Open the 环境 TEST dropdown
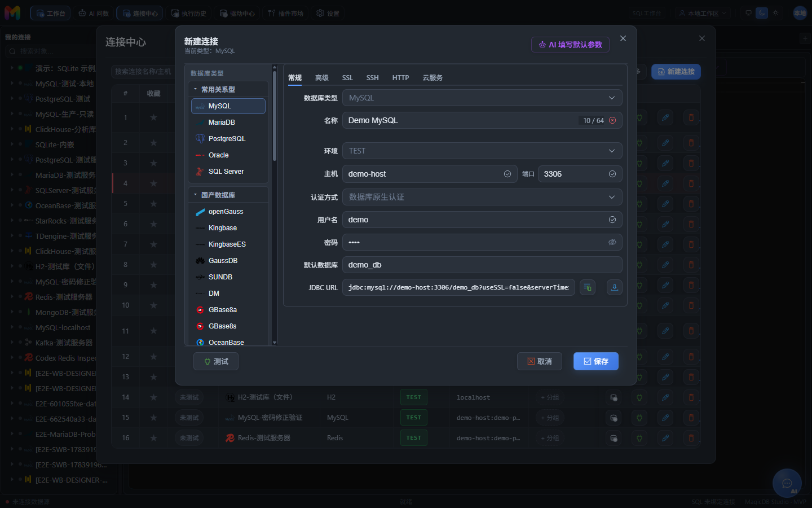812x508 pixels. 482,151
